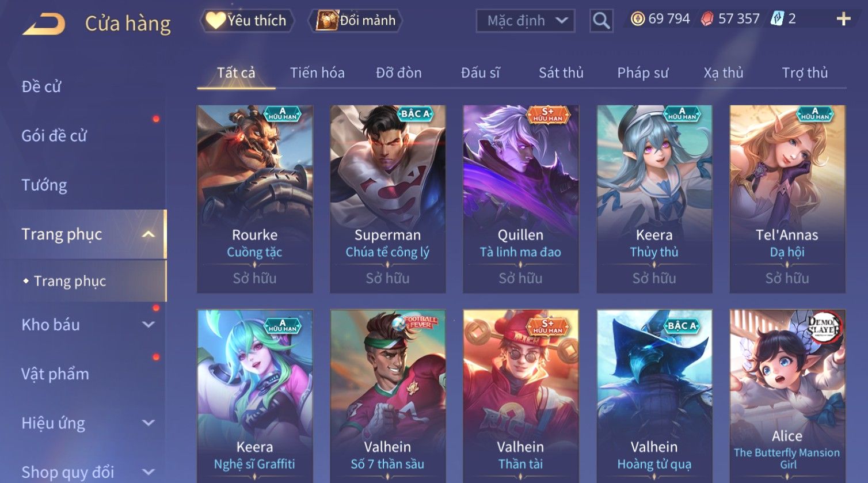Select the Quillen Tà linh ma đao skin

click(x=520, y=199)
